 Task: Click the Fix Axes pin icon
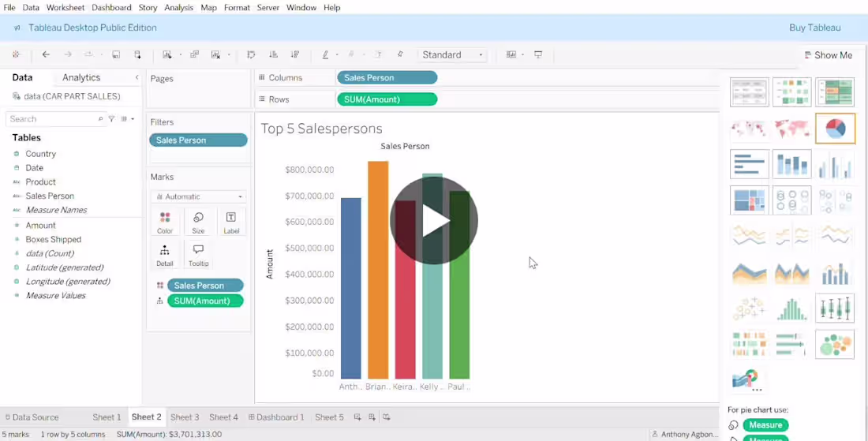click(x=400, y=54)
